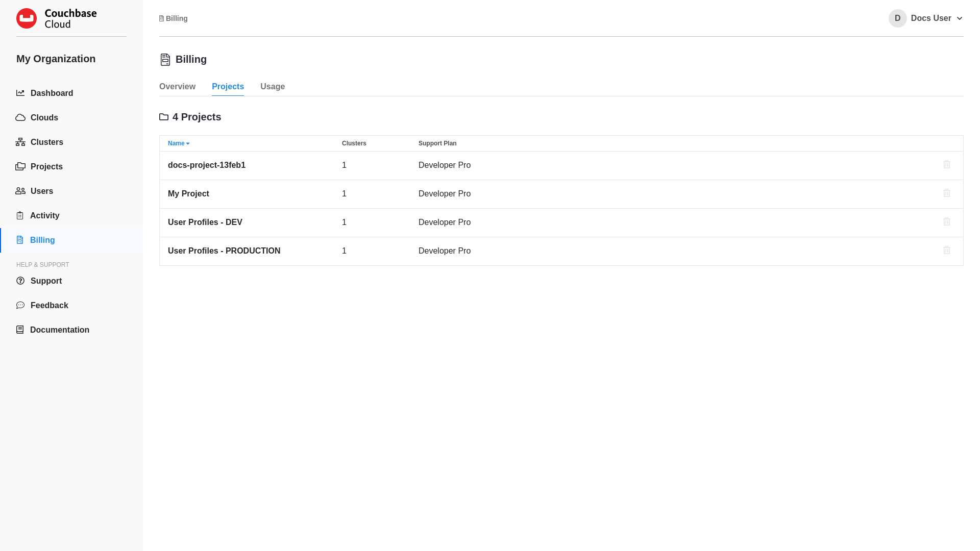Viewport: 980px width, 551px height.
Task: Delete the My Project row
Action: pos(947,193)
